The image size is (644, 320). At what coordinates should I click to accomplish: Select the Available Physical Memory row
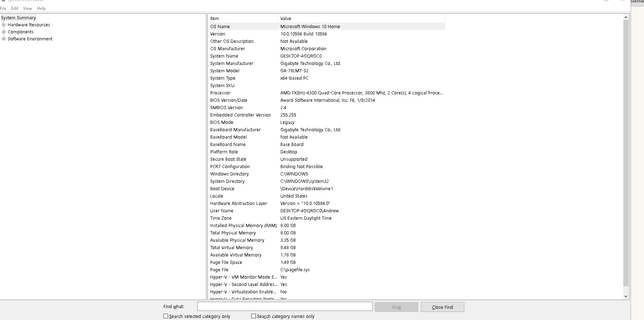point(327,240)
